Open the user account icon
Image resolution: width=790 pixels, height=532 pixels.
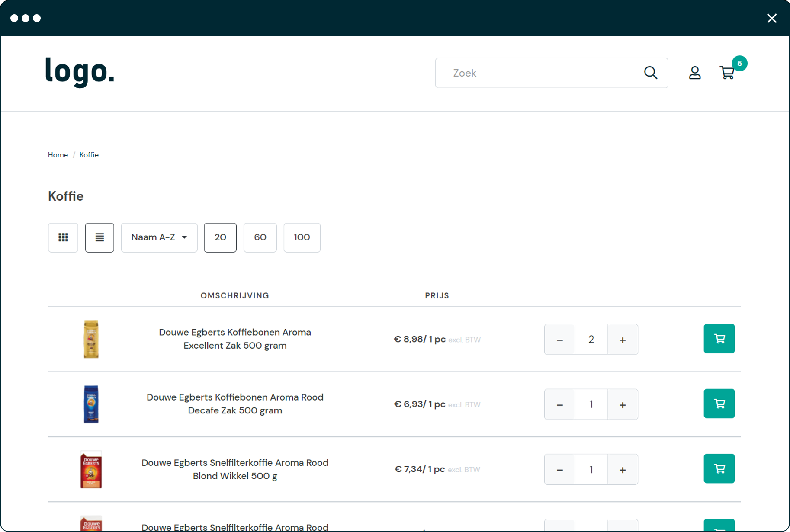[x=695, y=73]
